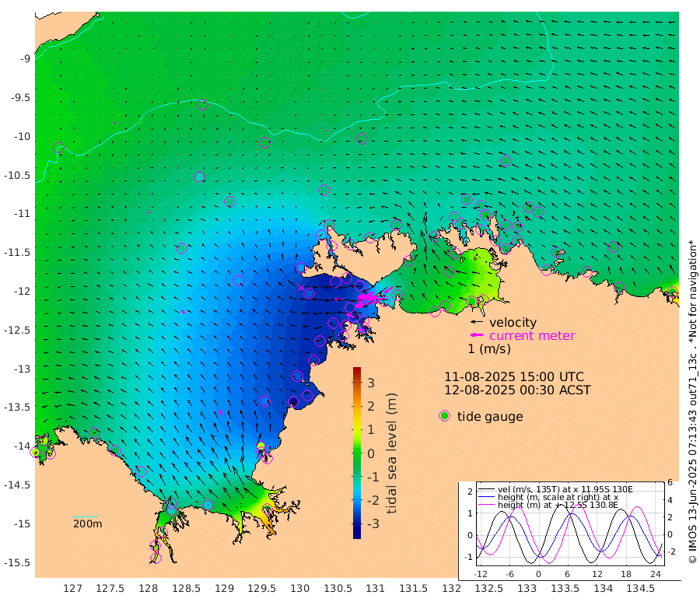Viewport: 700px width, 602px height.
Task: Click the 'tide gauge' legend label
Action: pos(490,417)
